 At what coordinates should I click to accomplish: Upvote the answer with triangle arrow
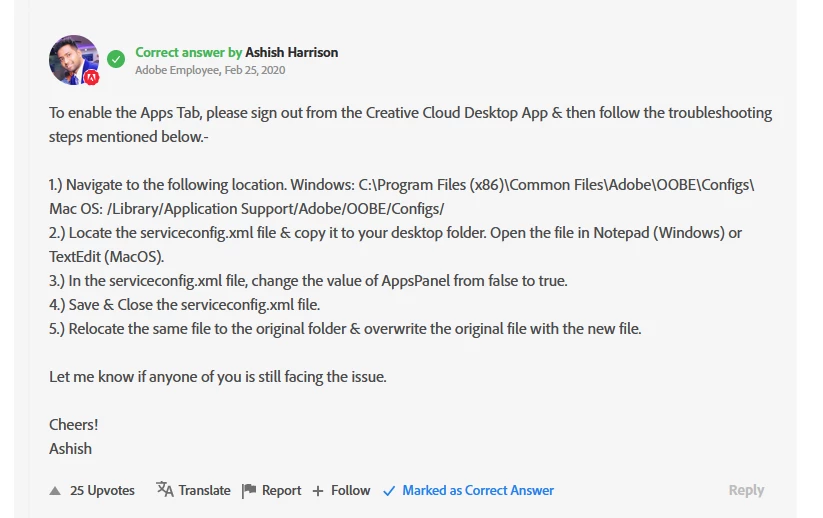point(55,491)
